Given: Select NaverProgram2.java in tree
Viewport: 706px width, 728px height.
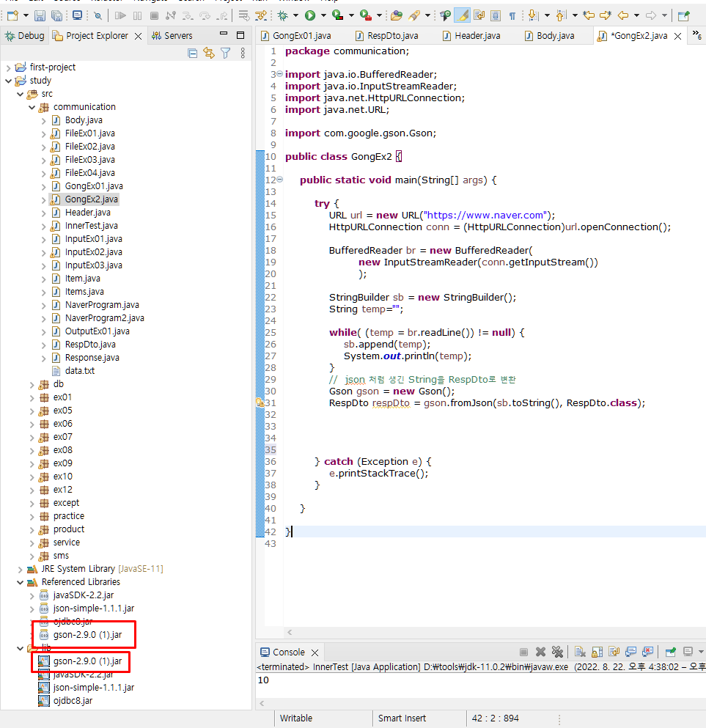Looking at the screenshot, I should pyautogui.click(x=104, y=318).
